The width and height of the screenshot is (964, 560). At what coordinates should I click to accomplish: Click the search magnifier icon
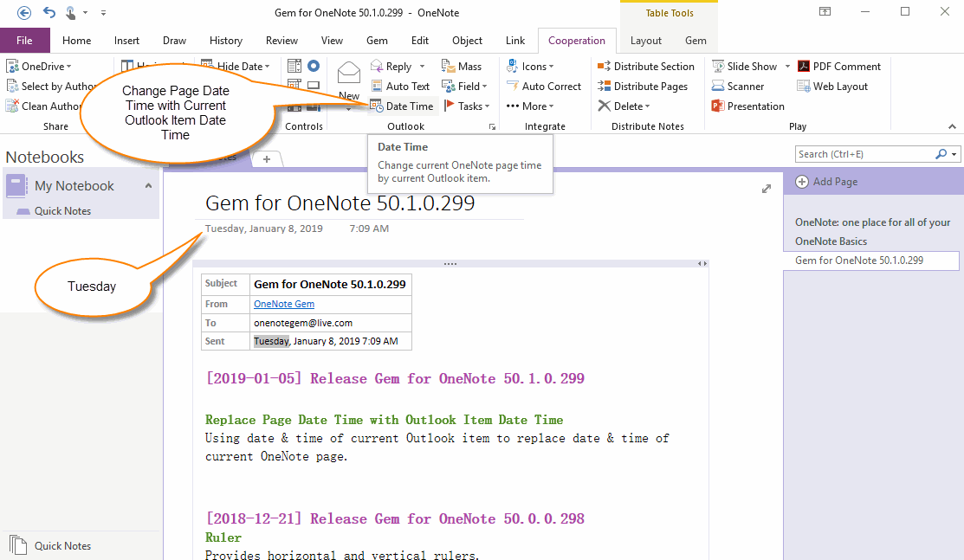point(941,154)
